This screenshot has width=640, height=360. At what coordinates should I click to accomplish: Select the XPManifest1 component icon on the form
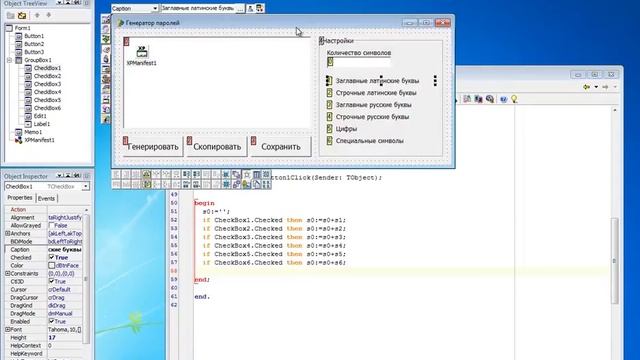point(142,51)
